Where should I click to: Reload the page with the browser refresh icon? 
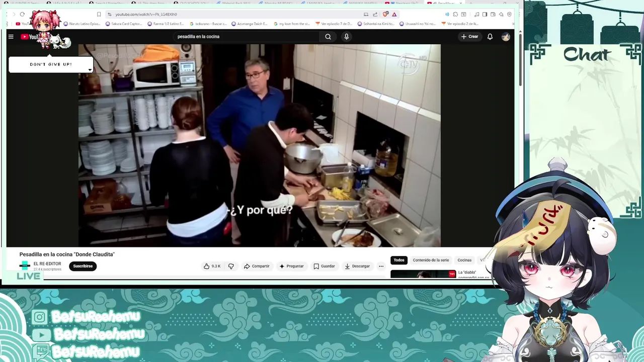[22, 14]
